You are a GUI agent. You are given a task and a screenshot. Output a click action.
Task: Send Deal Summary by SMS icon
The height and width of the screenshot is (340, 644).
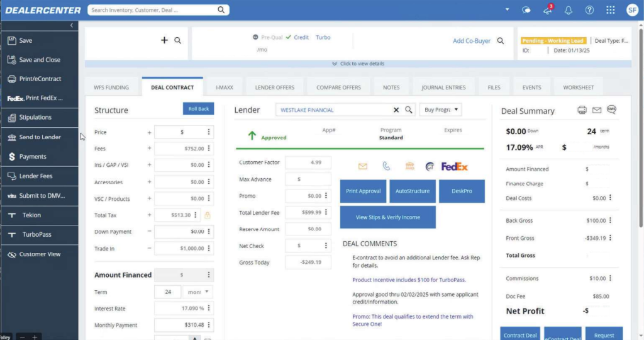pos(611,110)
